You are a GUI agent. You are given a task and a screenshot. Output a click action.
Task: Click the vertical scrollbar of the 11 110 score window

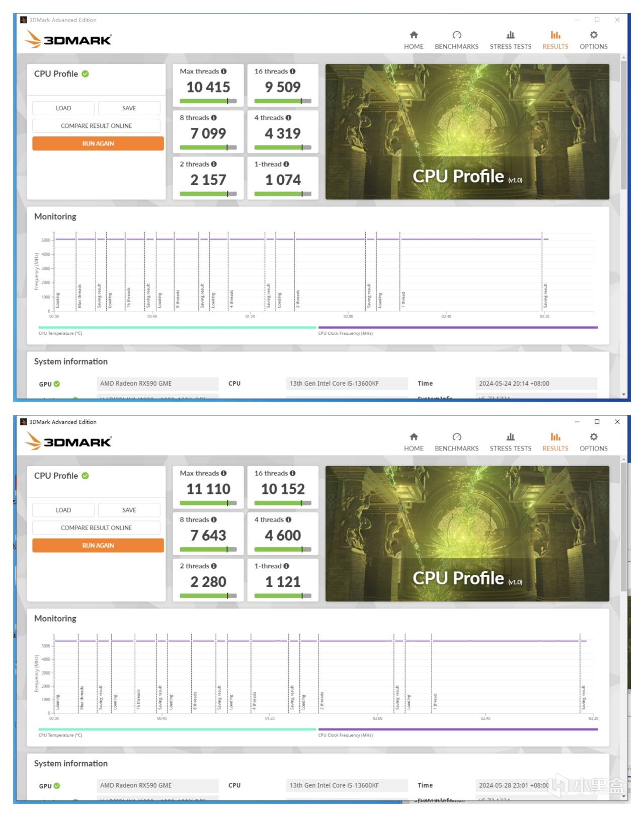(624, 527)
